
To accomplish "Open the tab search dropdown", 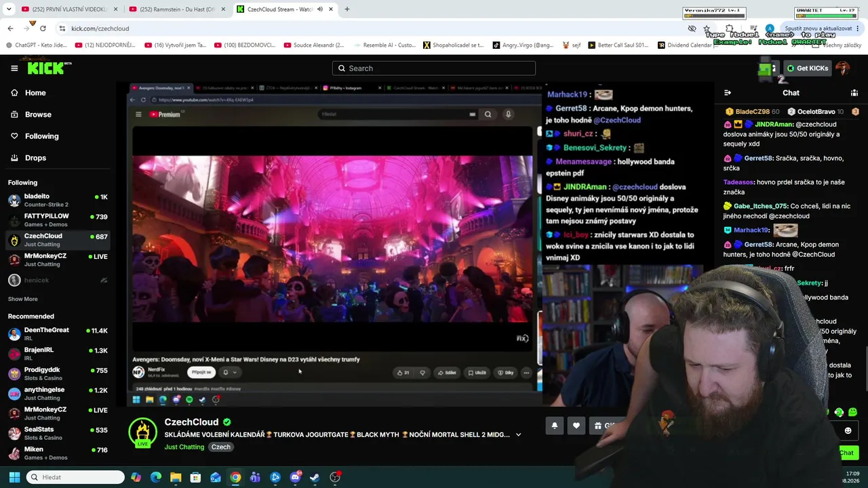I will (x=9, y=9).
